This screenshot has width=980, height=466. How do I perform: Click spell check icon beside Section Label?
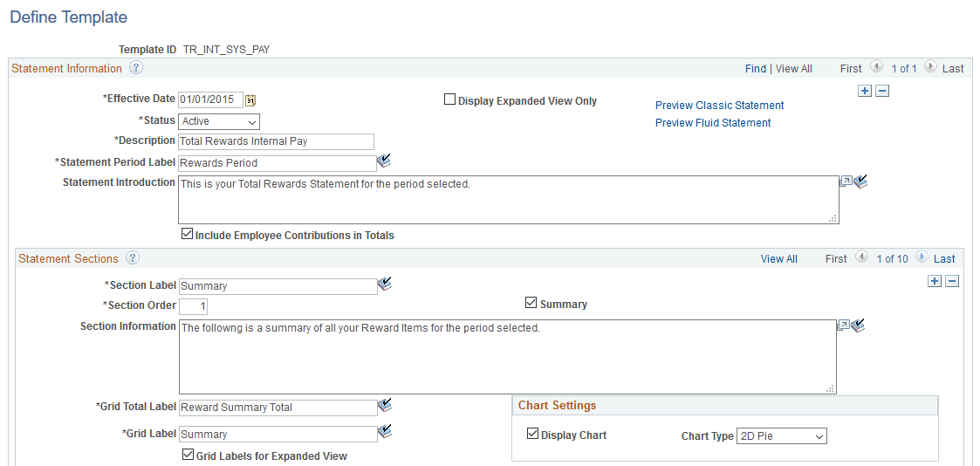(x=386, y=284)
